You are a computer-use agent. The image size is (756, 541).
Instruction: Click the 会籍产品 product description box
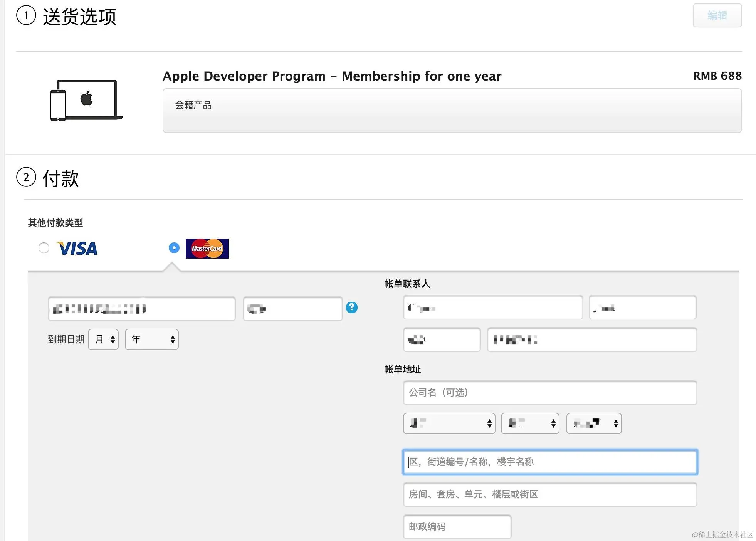pos(452,111)
